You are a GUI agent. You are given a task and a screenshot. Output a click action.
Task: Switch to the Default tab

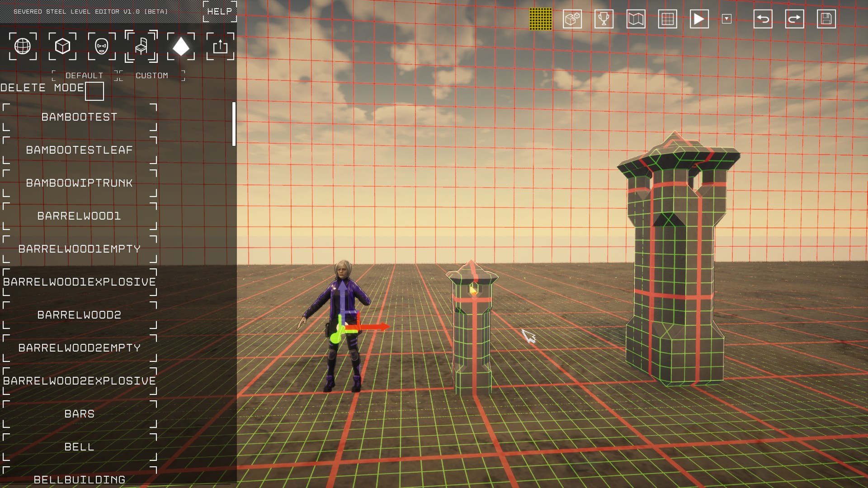pyautogui.click(x=85, y=75)
